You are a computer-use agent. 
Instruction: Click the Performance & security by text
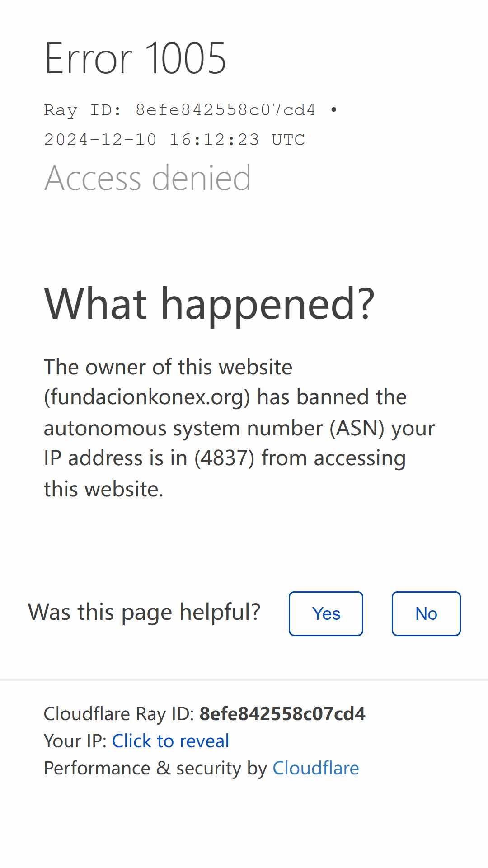coord(155,768)
